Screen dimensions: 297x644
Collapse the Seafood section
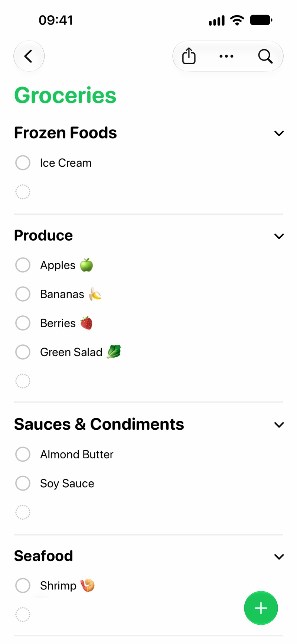(x=279, y=557)
